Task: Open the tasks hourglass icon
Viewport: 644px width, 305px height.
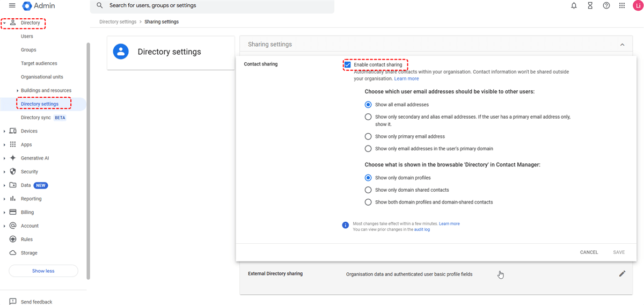Action: (x=590, y=6)
